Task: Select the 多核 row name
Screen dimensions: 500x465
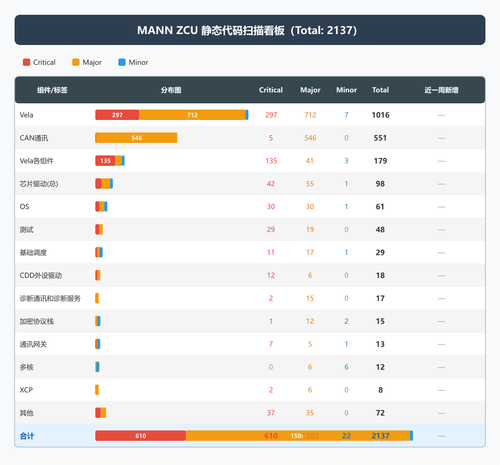Action: click(x=27, y=367)
